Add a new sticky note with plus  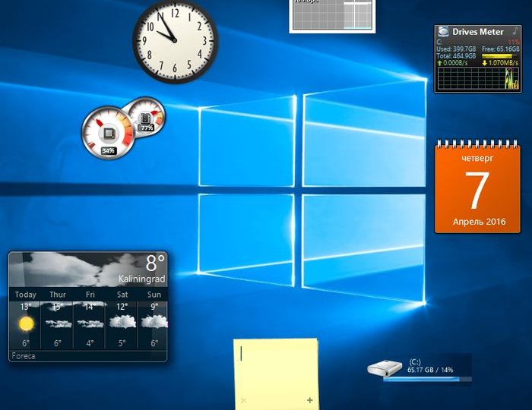[x=309, y=400]
